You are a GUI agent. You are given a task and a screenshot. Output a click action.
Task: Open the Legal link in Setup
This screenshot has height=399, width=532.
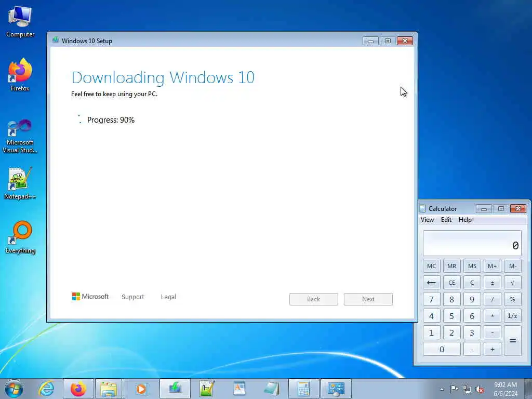coord(168,297)
